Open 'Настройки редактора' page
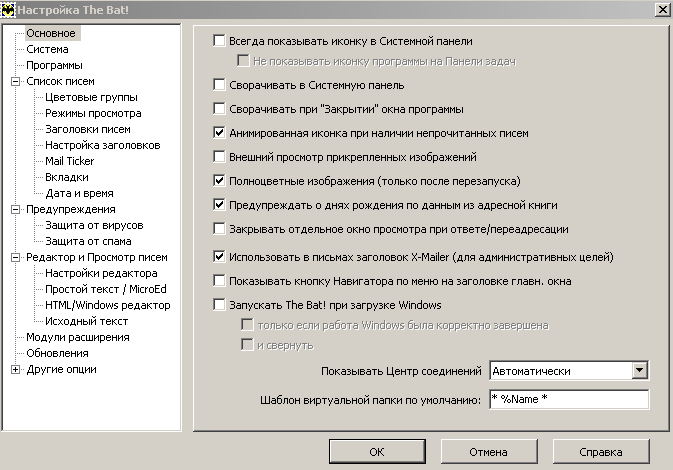This screenshot has width=673, height=470. 101,273
